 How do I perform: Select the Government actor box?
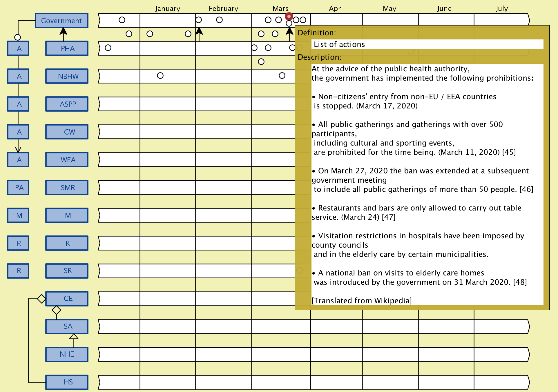[x=61, y=21]
